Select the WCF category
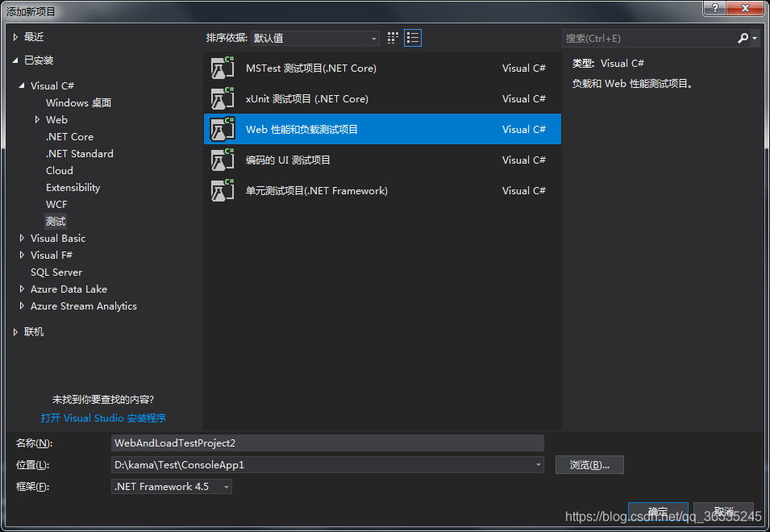The image size is (770, 532). click(56, 204)
